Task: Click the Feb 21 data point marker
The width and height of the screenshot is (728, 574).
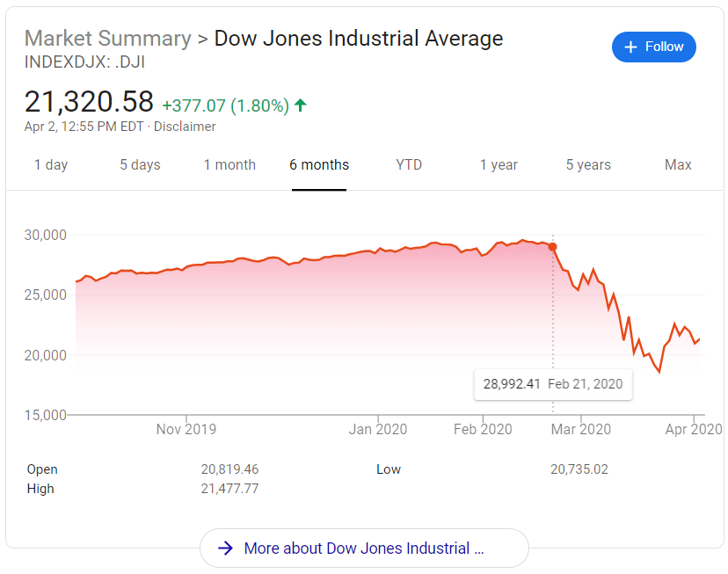Action: tap(553, 247)
